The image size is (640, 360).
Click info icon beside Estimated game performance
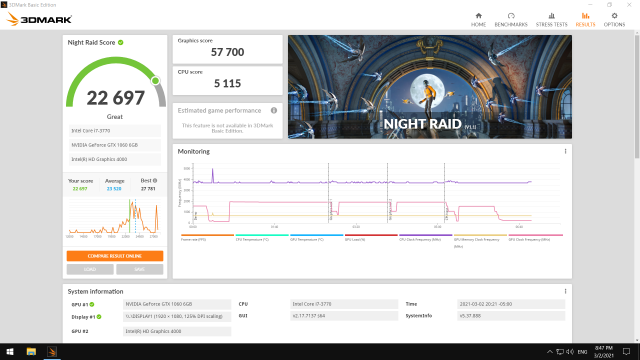tap(274, 110)
